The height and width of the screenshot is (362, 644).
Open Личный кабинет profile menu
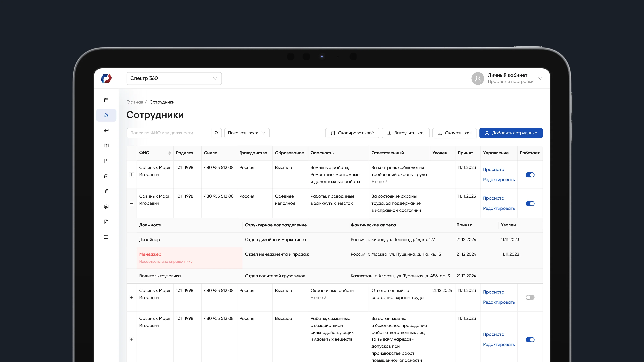point(507,78)
